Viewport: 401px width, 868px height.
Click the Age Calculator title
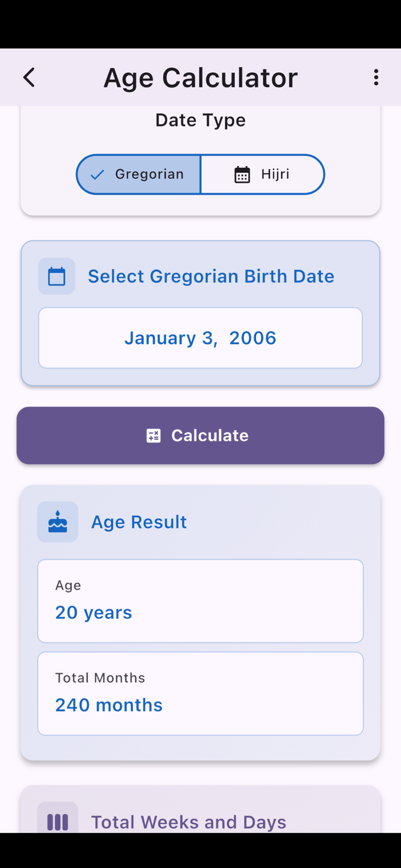(200, 77)
